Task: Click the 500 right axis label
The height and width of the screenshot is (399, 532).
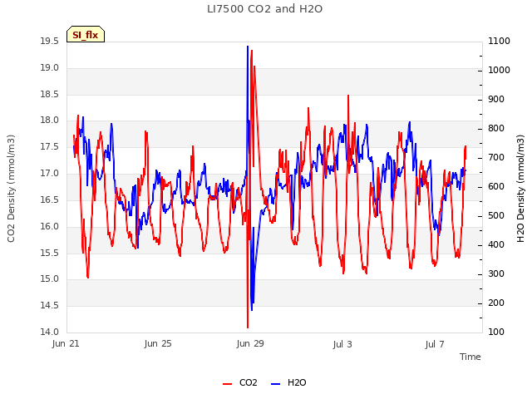Action: 496,216
